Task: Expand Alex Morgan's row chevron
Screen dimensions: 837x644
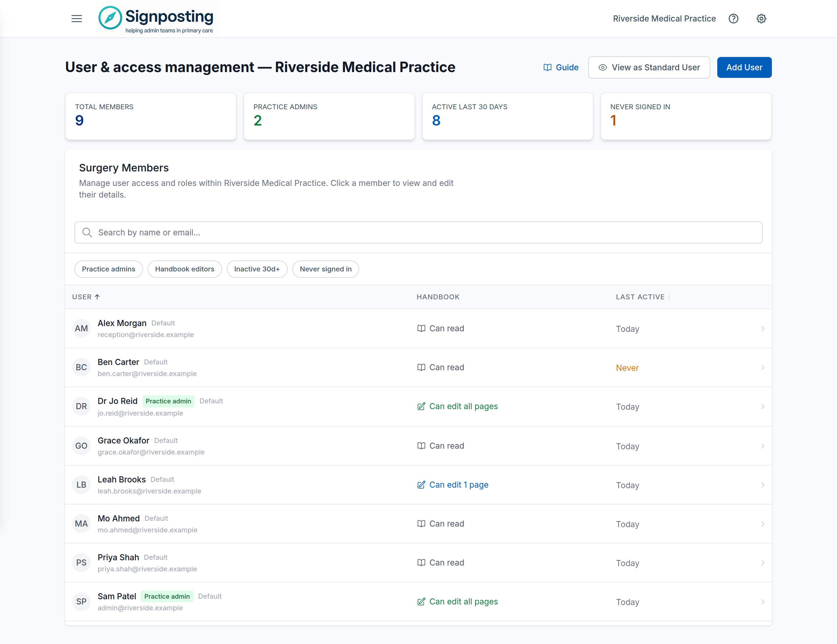Action: [x=763, y=328]
